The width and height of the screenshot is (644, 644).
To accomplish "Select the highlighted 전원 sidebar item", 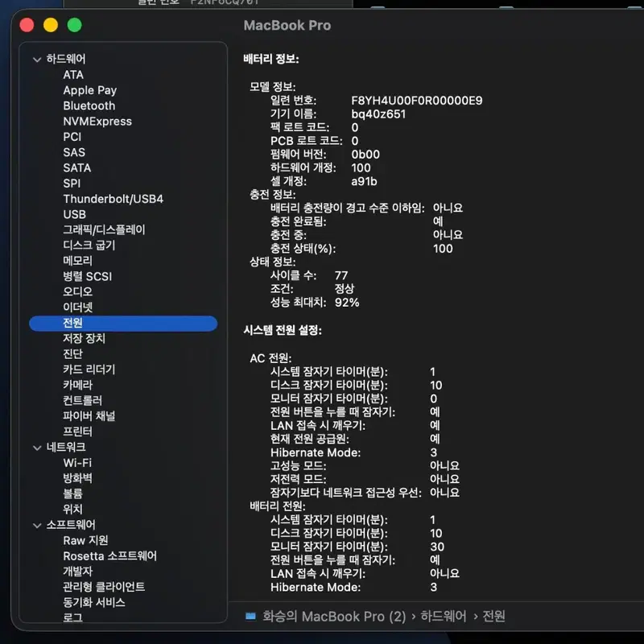I will tap(123, 324).
